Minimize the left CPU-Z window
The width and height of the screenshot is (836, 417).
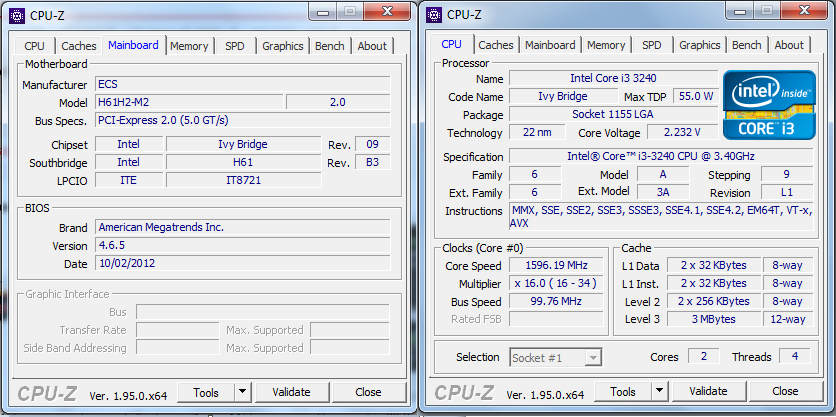coord(323,12)
